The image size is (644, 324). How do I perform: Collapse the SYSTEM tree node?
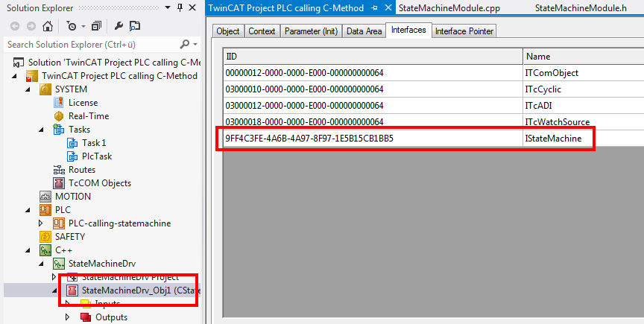[28, 89]
